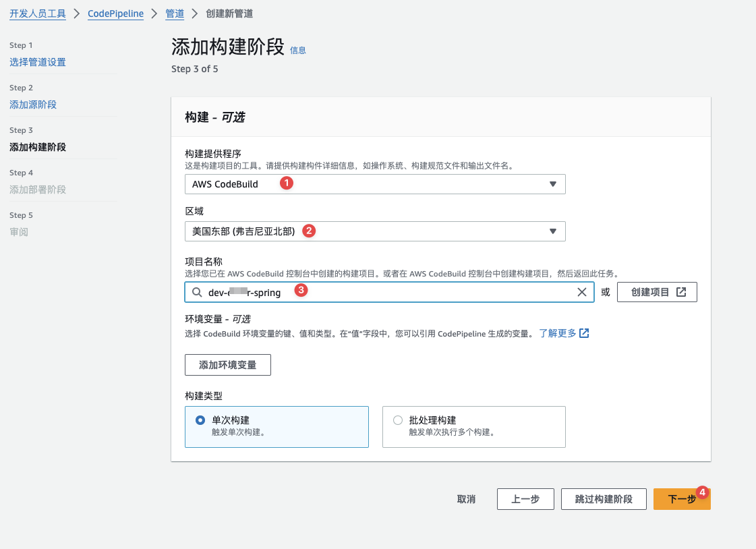Go to step 1 选择管道设置
Image resolution: width=756 pixels, height=549 pixels.
click(38, 62)
